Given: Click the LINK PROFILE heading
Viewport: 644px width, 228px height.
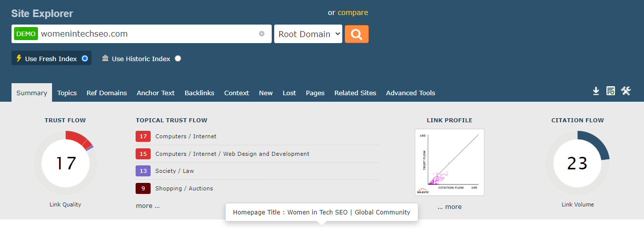Looking at the screenshot, I should [449, 120].
